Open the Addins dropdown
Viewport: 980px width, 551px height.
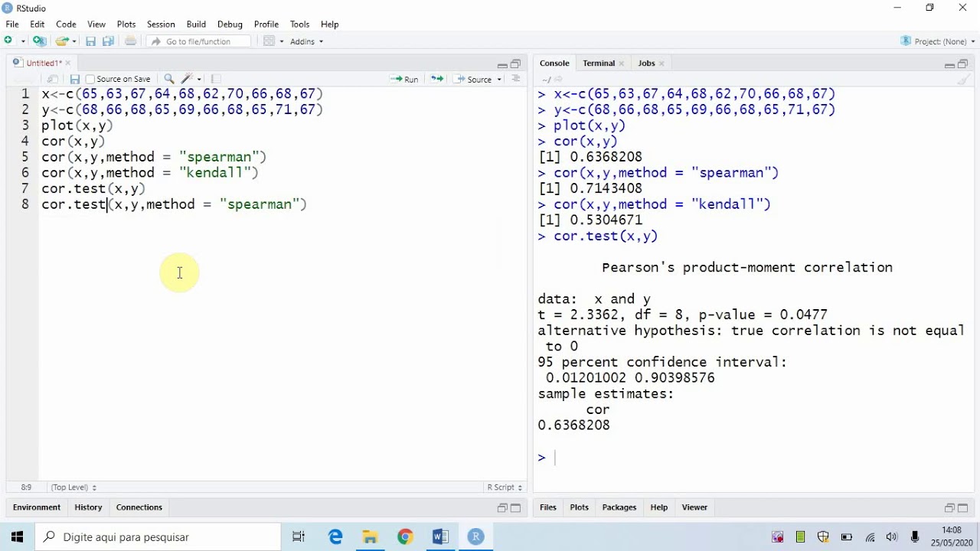(x=306, y=41)
